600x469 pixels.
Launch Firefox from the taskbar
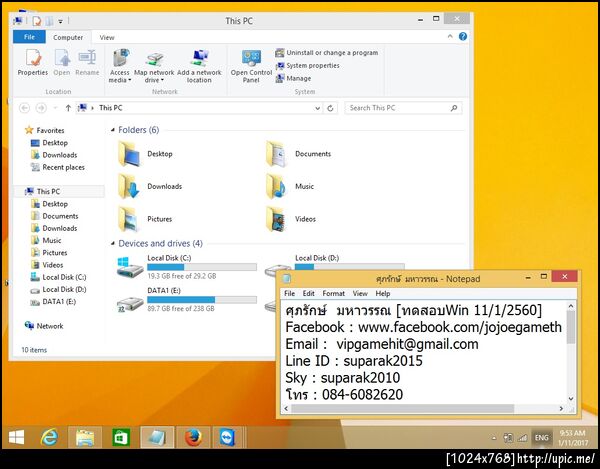193,437
